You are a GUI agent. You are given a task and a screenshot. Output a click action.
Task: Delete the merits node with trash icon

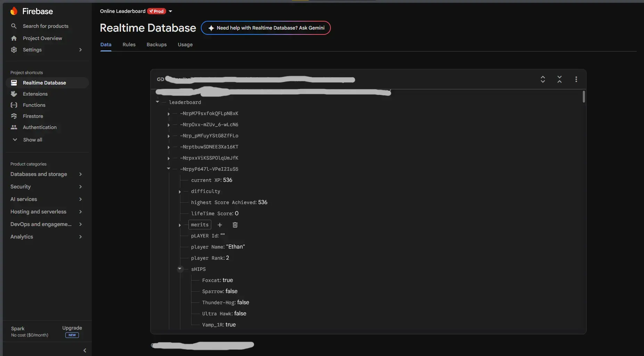point(235,225)
